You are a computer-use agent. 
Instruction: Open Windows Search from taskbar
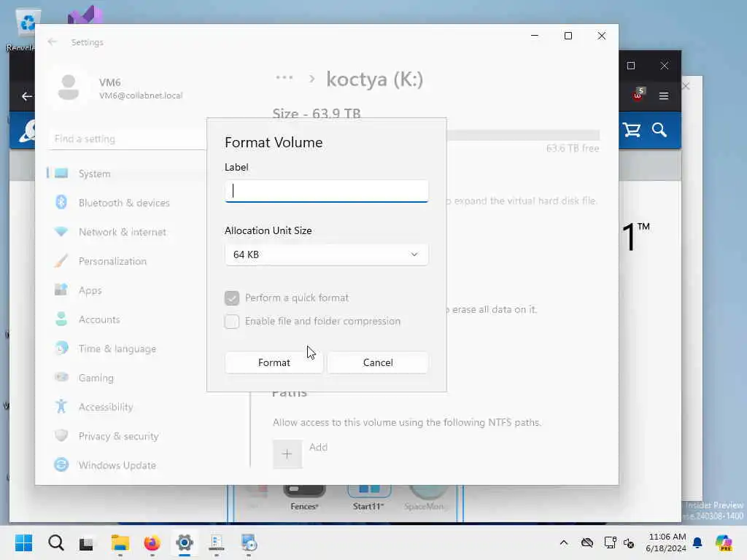[x=55, y=542]
